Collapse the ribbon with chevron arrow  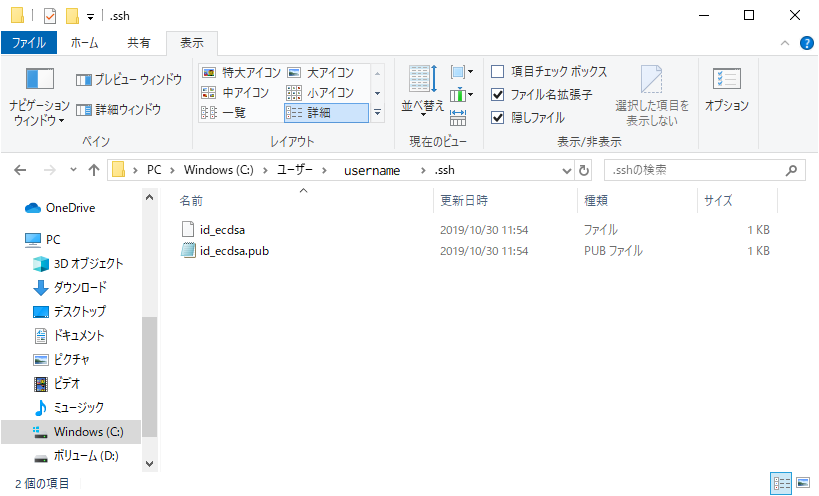(x=784, y=43)
